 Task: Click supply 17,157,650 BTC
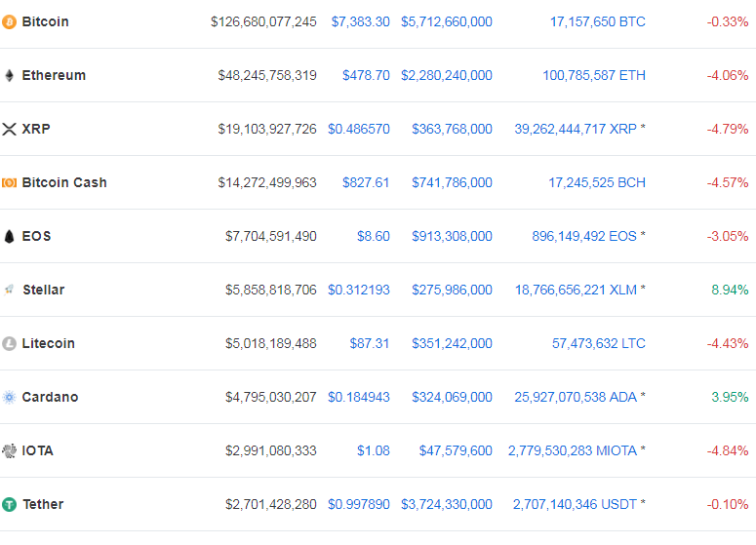[x=597, y=21]
